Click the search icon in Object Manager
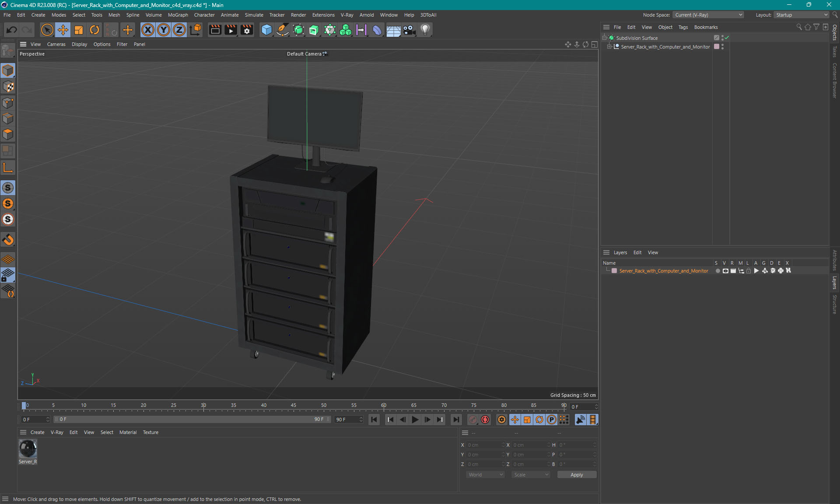 [799, 27]
